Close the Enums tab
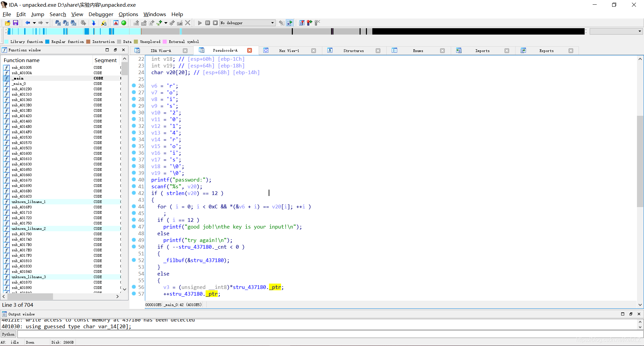Image resolution: width=644 pixels, height=346 pixels. point(442,51)
